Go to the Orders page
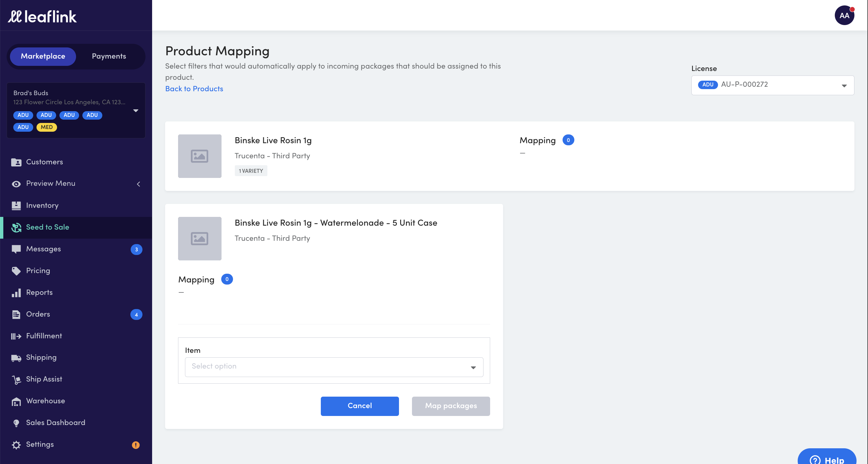 76,314
